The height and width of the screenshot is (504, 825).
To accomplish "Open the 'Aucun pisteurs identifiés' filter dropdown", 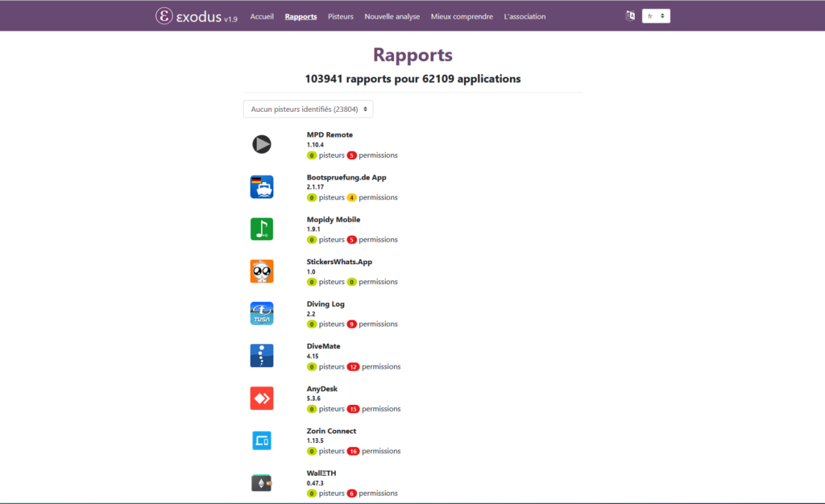I will click(x=309, y=109).
